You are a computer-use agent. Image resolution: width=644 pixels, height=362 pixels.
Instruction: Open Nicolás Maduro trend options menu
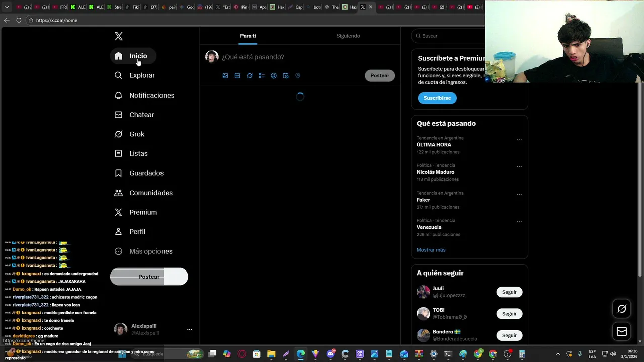[519, 167]
